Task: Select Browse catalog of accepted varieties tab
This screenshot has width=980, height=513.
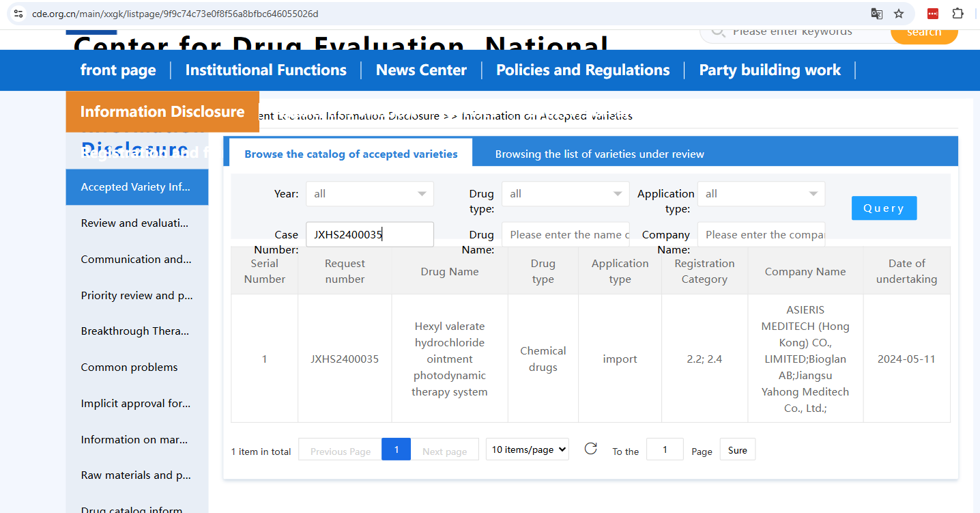Action: (x=351, y=154)
